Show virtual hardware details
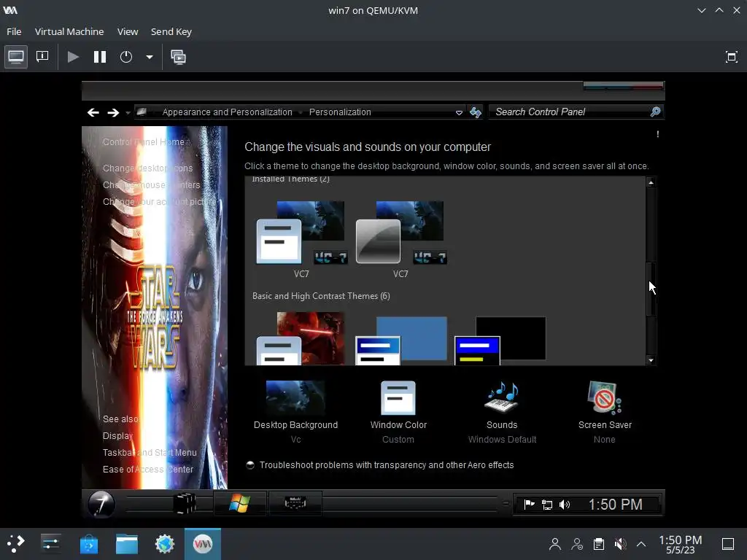The height and width of the screenshot is (560, 747). [42, 57]
